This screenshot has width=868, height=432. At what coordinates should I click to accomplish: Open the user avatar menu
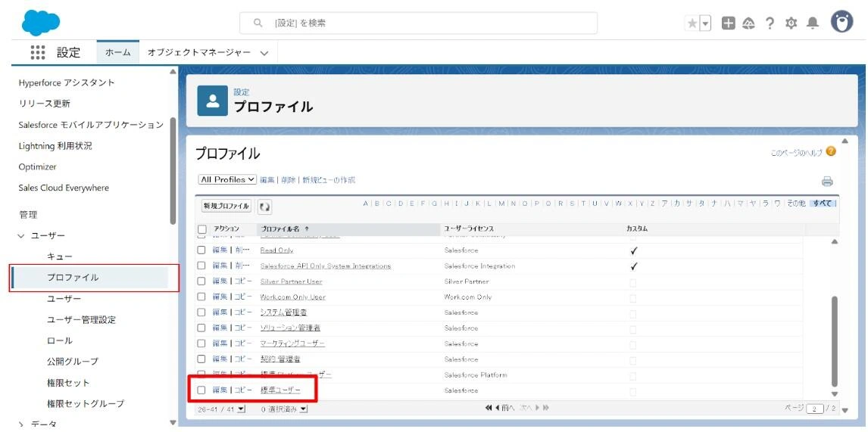842,22
